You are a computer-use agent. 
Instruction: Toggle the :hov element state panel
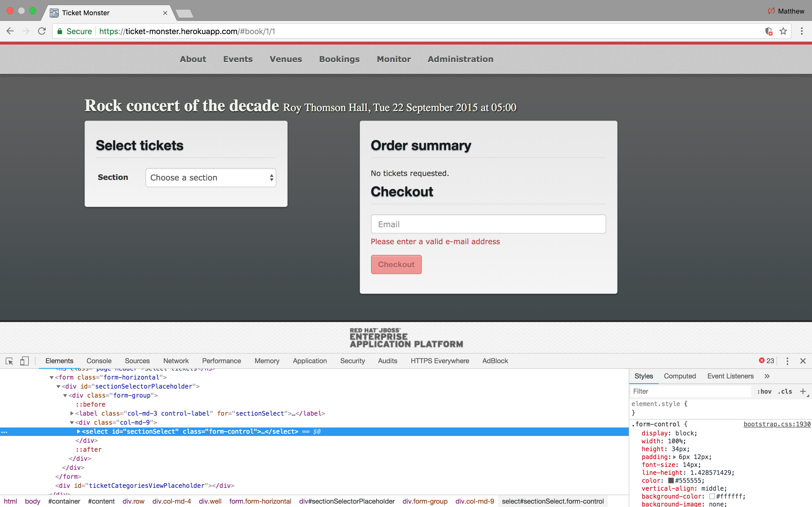764,391
